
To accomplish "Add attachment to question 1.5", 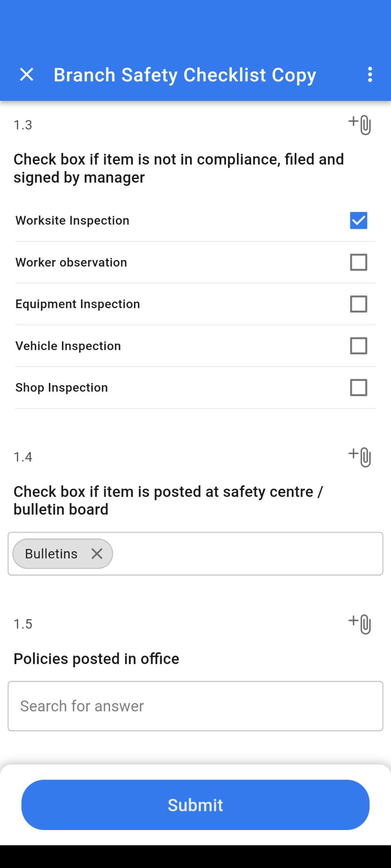I will (x=360, y=624).
